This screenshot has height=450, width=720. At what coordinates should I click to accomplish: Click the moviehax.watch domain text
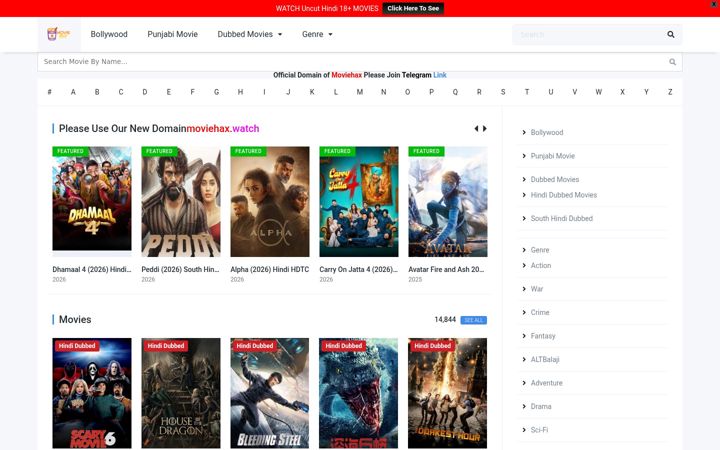pyautogui.click(x=223, y=129)
